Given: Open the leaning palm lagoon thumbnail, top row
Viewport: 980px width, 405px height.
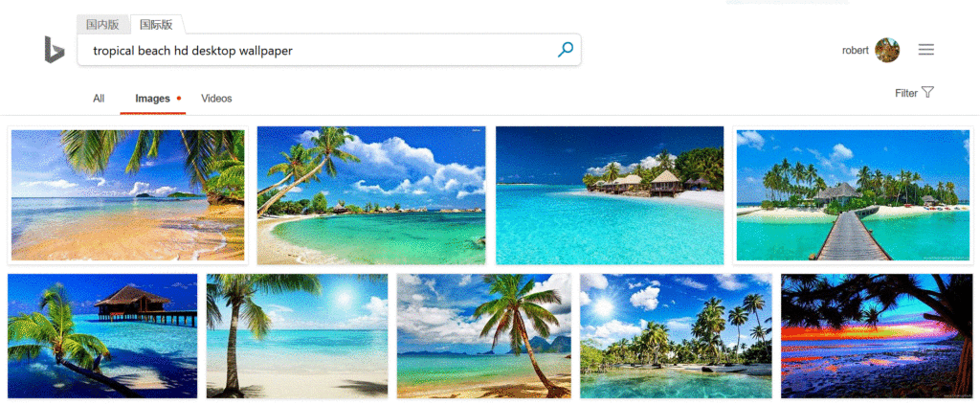Looking at the screenshot, I should (x=371, y=195).
